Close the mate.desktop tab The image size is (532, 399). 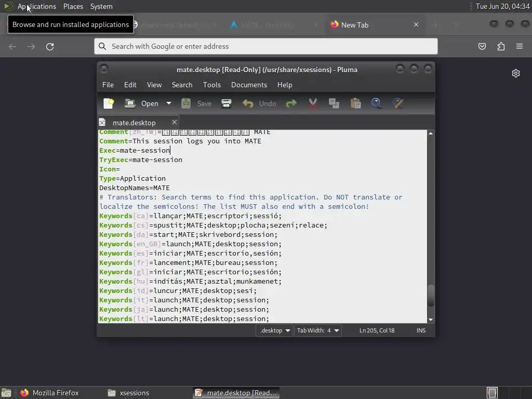click(175, 122)
